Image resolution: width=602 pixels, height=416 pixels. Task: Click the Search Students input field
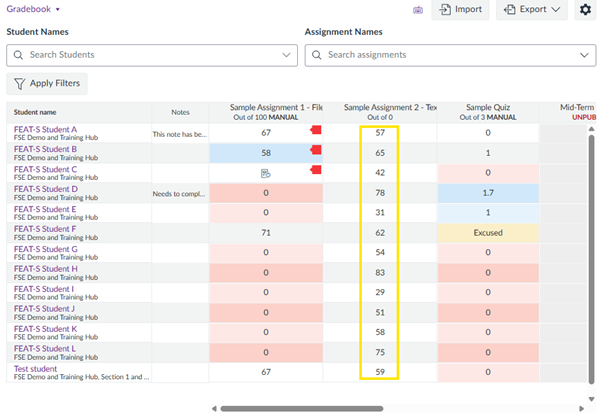[150, 55]
